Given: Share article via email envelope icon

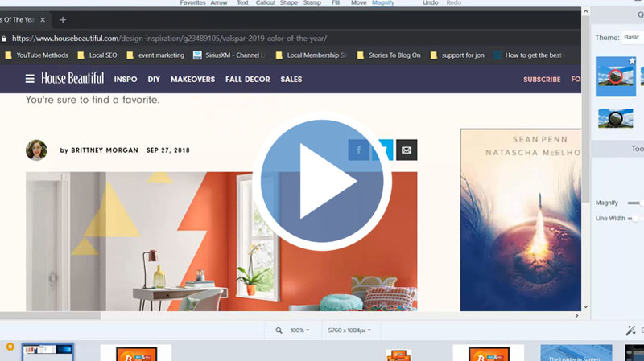Looking at the screenshot, I should [407, 150].
